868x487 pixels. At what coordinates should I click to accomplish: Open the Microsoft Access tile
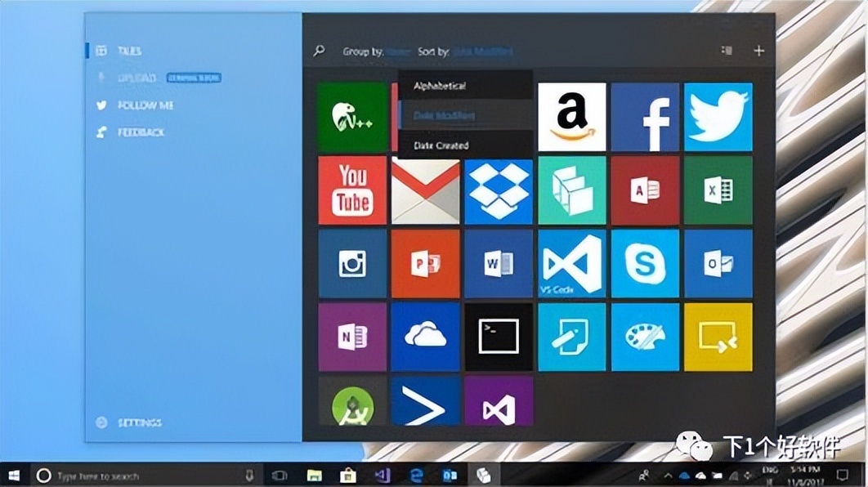click(645, 190)
